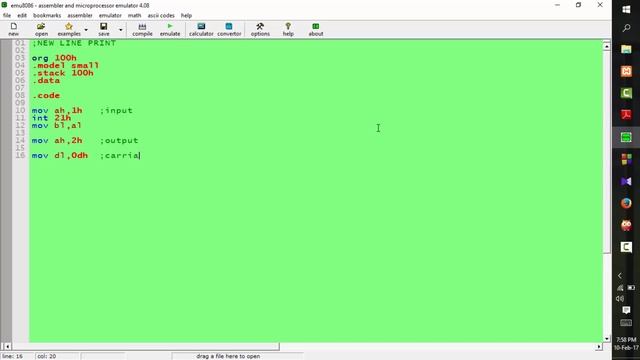Viewport: 640px width, 360px height.
Task: Click the vertical scrollbar up arrow
Action: click(x=607, y=47)
